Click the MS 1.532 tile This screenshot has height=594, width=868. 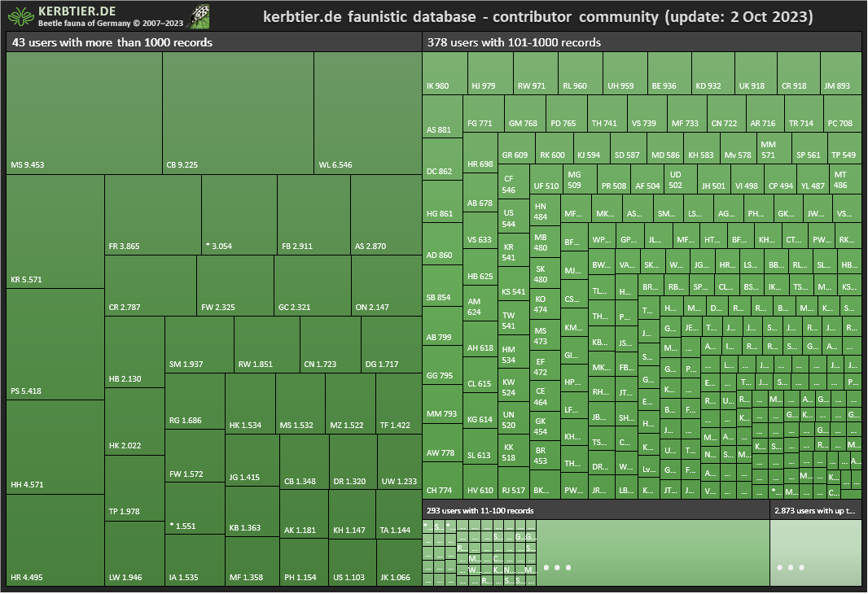pos(300,404)
